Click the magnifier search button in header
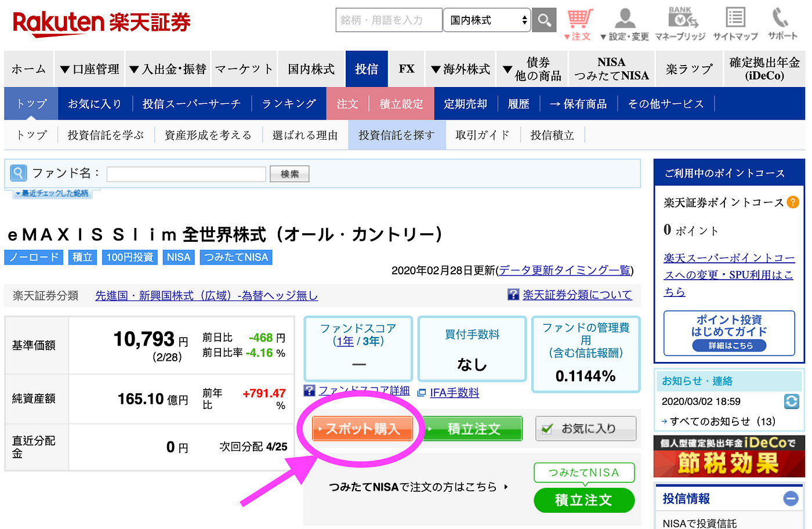 tap(544, 20)
